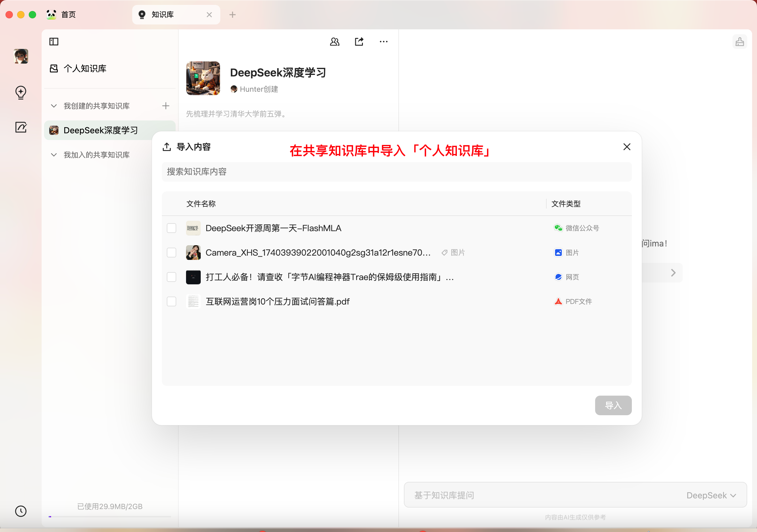The image size is (757, 532).
Task: Close the 导入内容 dialog
Action: [x=626, y=147]
